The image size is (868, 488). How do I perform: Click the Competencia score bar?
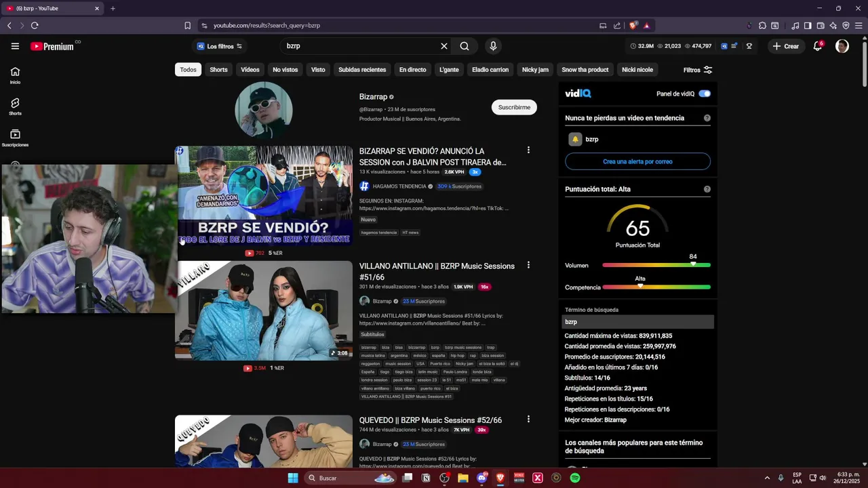point(656,287)
